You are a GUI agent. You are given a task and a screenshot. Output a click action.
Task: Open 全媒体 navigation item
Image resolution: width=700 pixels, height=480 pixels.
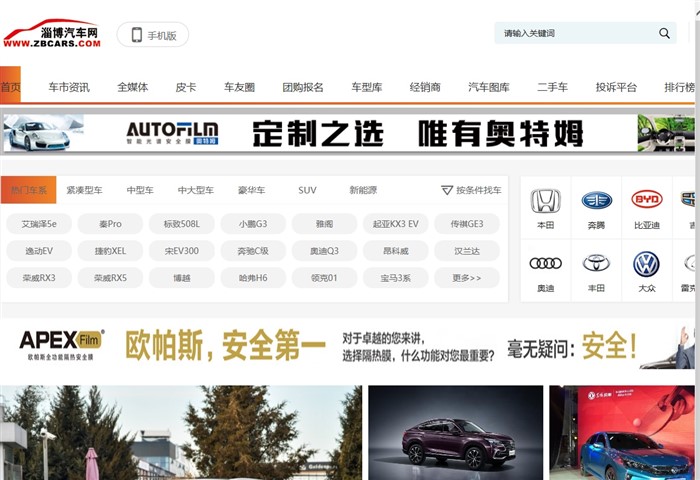pos(133,87)
